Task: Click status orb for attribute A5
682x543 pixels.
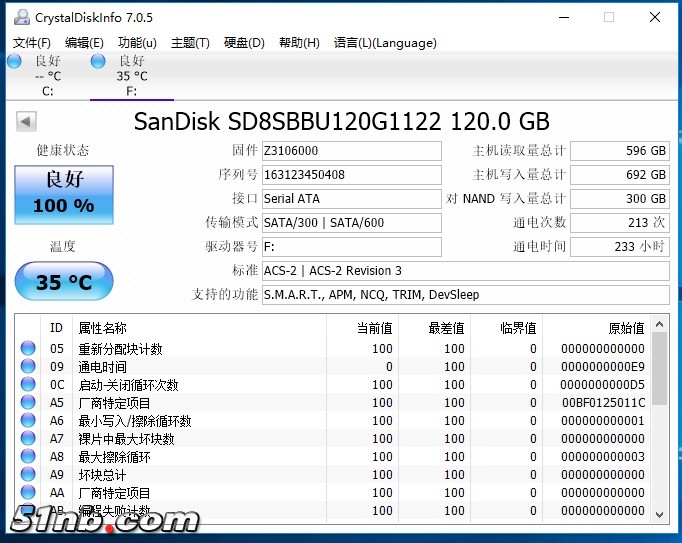Action: point(28,402)
